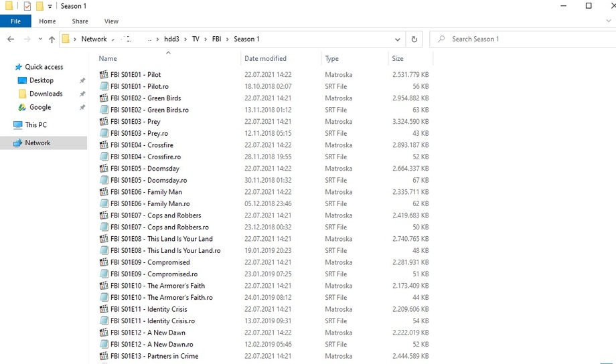Select Desktop in navigation pane
The height and width of the screenshot is (364, 616).
(42, 80)
